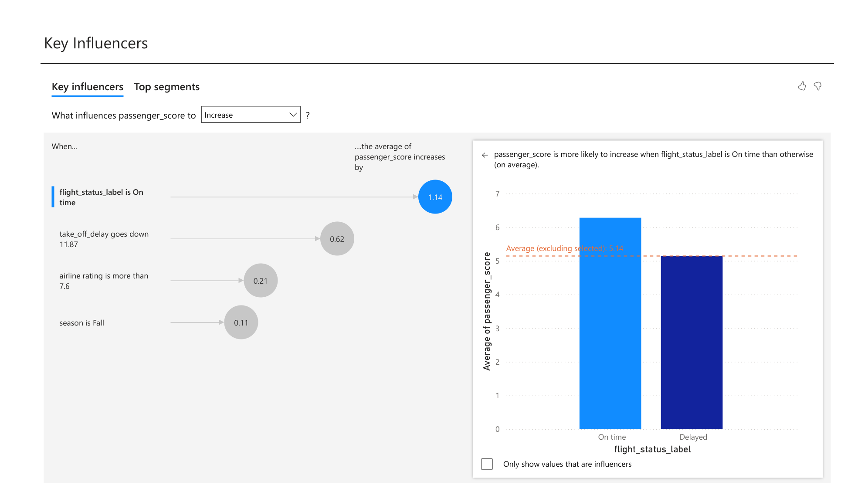The width and height of the screenshot is (868, 502).
Task: Open the Increase dropdown
Action: pos(251,115)
